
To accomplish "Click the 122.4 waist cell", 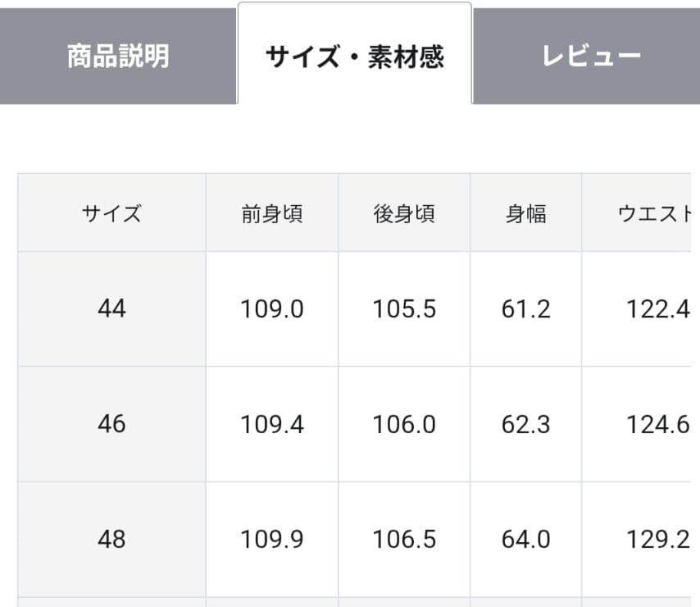I will (x=657, y=309).
